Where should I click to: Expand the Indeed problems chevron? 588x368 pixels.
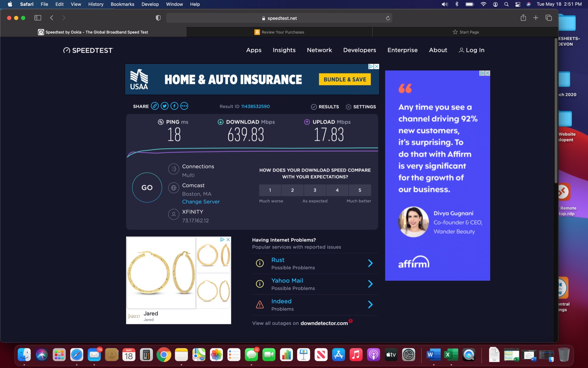(370, 304)
